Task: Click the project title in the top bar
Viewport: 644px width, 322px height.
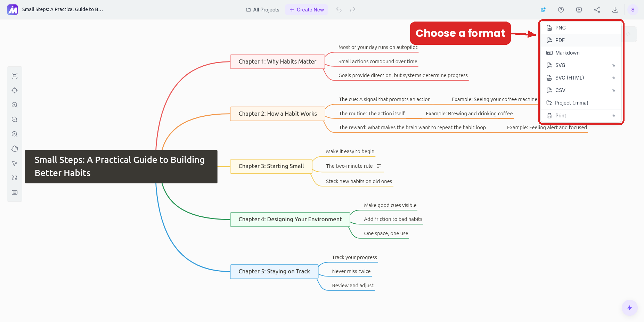Action: click(63, 9)
